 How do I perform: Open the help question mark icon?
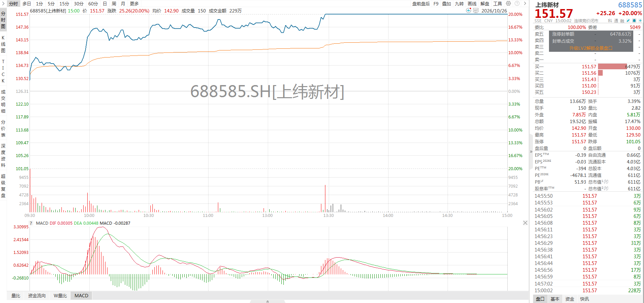pos(517,3)
